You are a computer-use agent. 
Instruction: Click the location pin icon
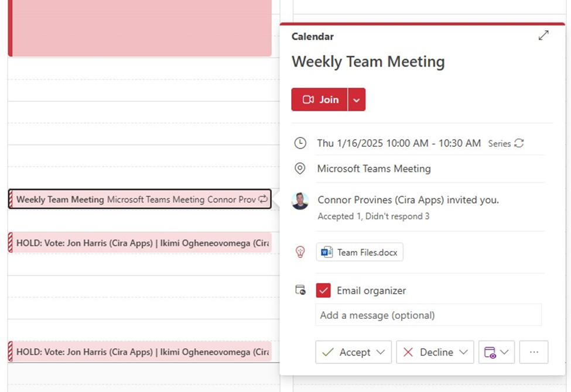pos(300,169)
